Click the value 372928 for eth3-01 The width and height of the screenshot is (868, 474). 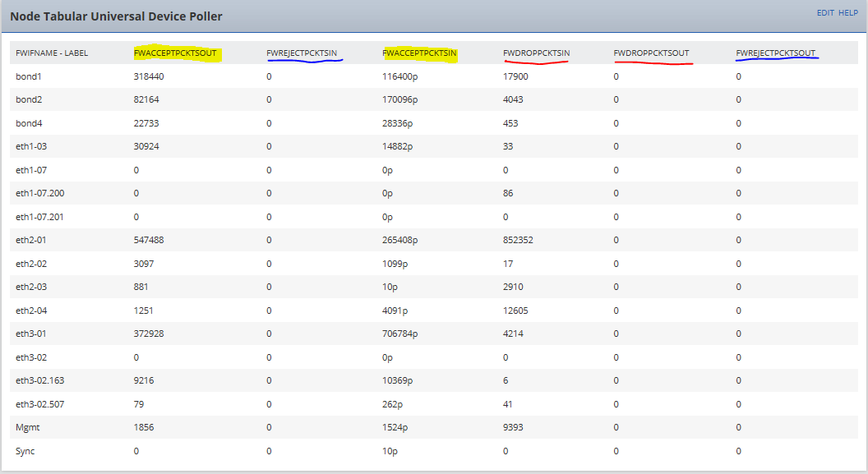click(x=148, y=334)
